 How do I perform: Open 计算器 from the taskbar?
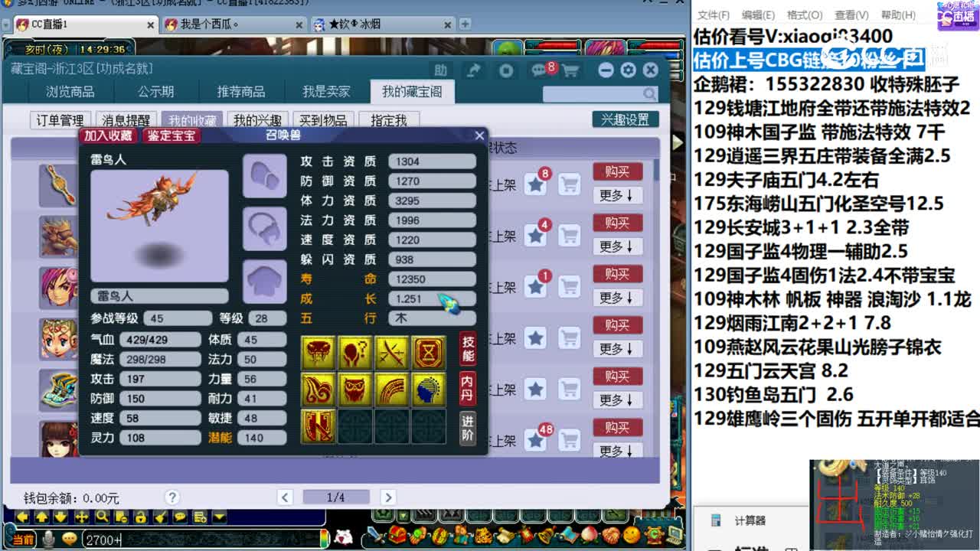750,520
